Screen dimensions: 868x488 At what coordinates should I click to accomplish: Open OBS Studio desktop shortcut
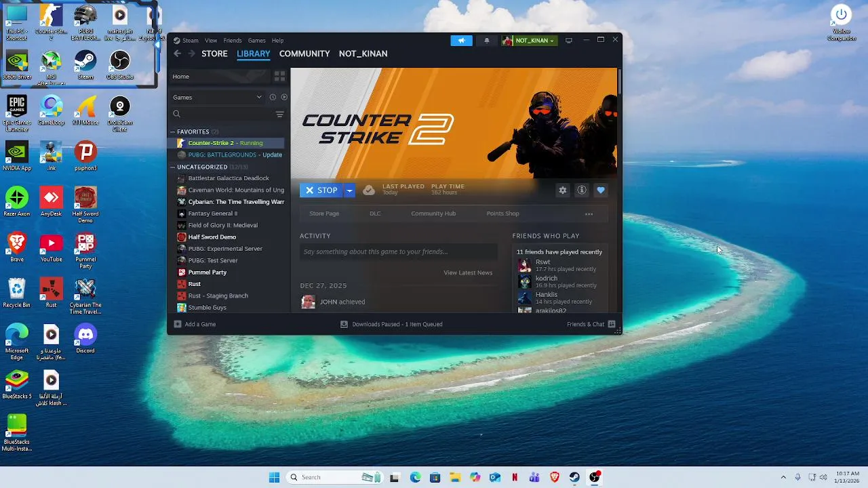click(120, 64)
